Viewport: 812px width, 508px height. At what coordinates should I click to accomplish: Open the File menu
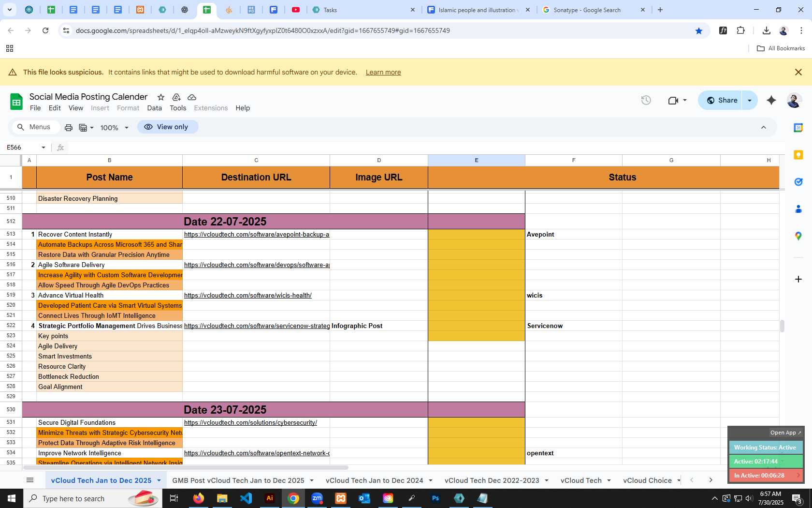coord(35,108)
